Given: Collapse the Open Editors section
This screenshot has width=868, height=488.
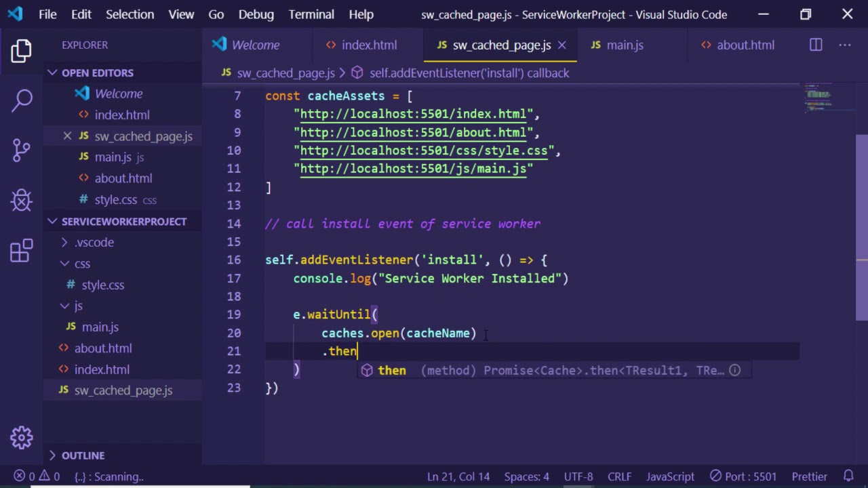Looking at the screenshot, I should 53,73.
